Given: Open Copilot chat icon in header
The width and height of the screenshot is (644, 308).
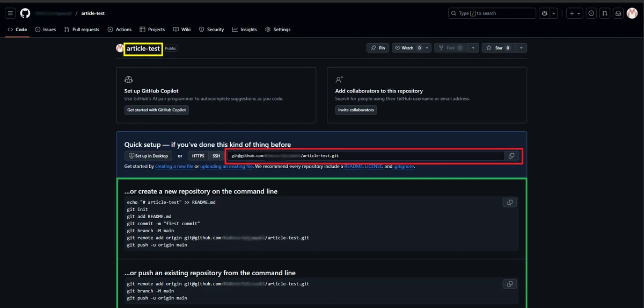Looking at the screenshot, I should [x=545, y=13].
